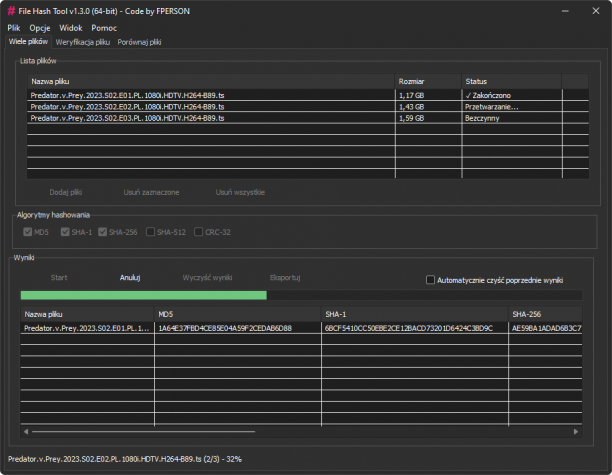Click the Start button
Viewport: 612px width, 475px height.
[x=59, y=278]
